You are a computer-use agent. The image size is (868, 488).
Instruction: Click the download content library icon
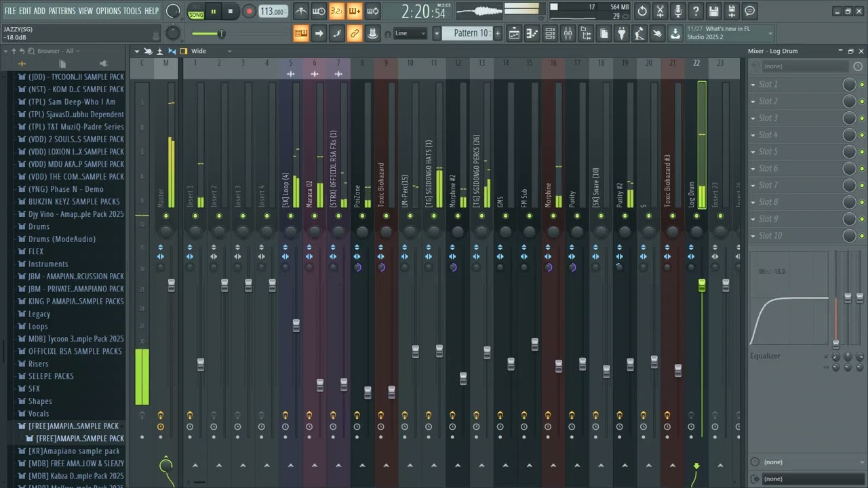click(x=675, y=33)
